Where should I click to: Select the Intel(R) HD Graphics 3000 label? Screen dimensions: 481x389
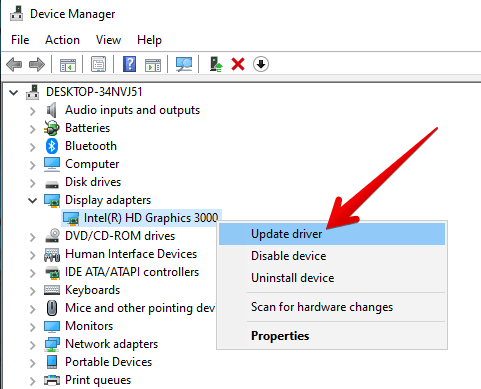[x=151, y=218]
